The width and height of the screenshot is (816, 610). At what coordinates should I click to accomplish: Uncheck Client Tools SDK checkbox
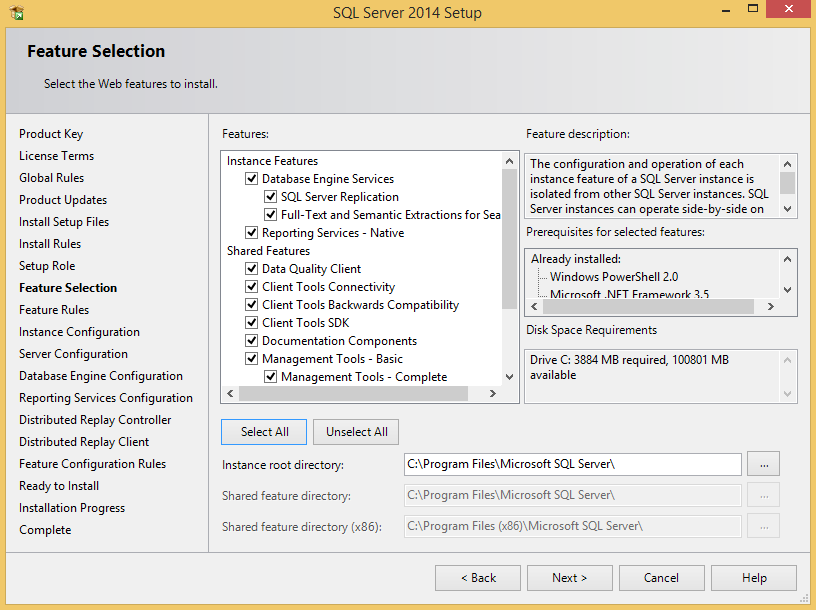point(251,323)
